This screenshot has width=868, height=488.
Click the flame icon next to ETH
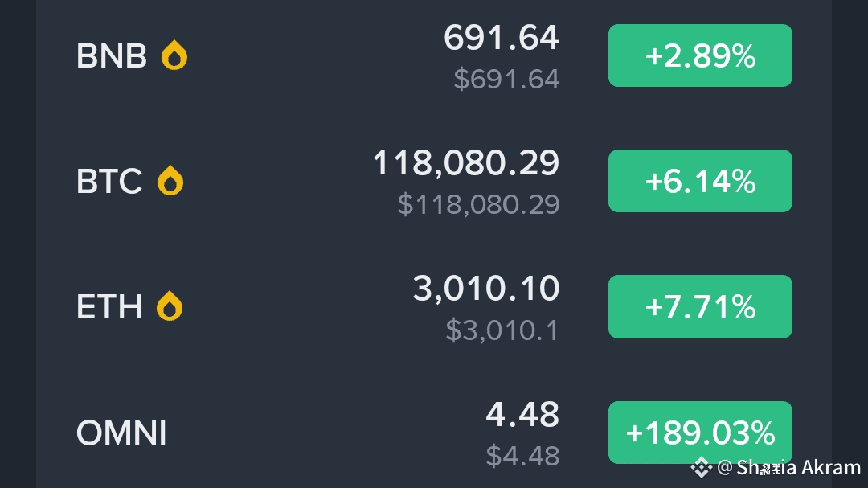[x=170, y=306]
